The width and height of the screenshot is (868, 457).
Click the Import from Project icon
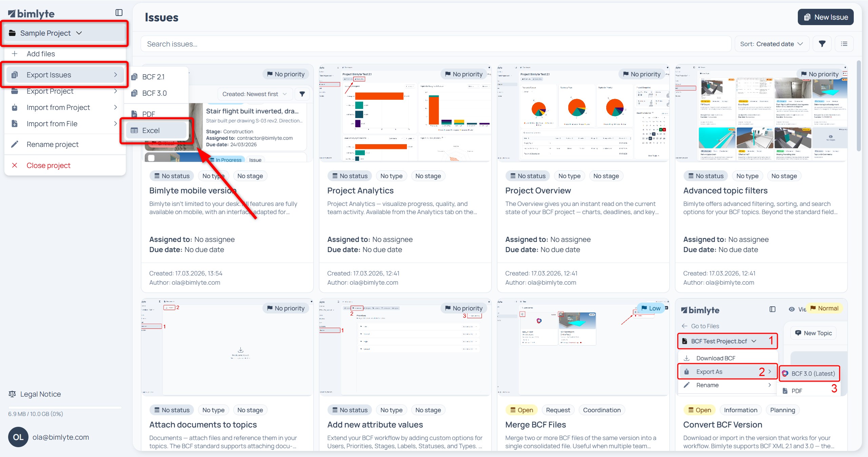15,107
